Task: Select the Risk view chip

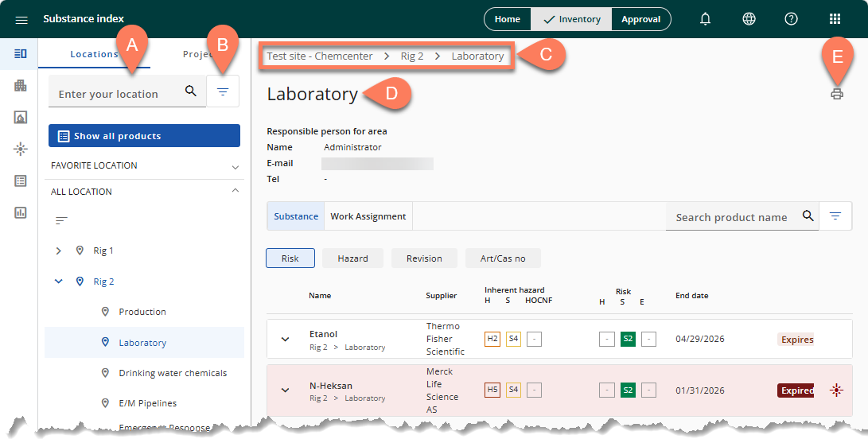Action: 290,258
